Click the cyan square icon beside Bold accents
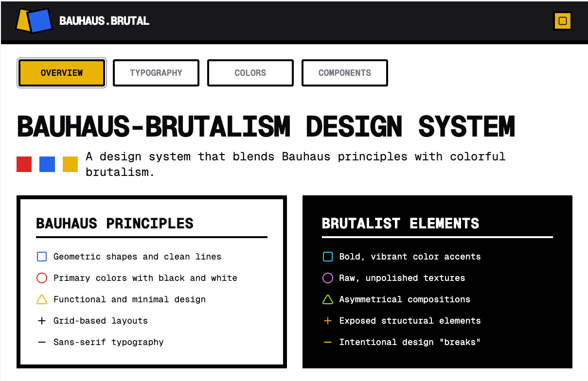588x381 pixels. [x=327, y=256]
